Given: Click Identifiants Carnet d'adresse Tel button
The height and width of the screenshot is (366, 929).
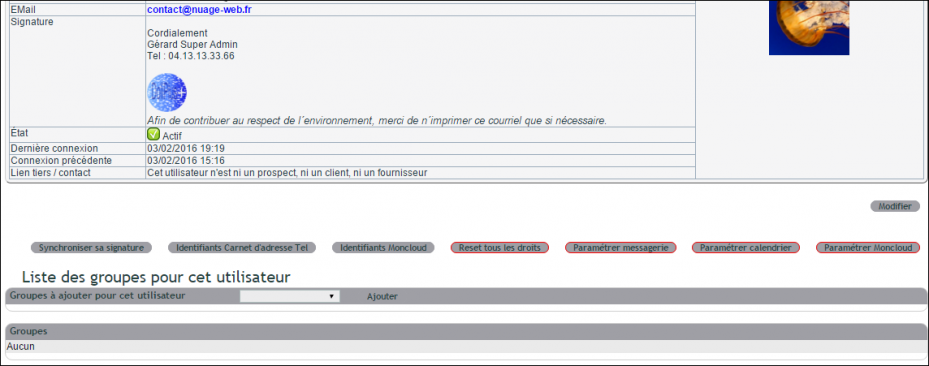Looking at the screenshot, I should click(x=242, y=248).
